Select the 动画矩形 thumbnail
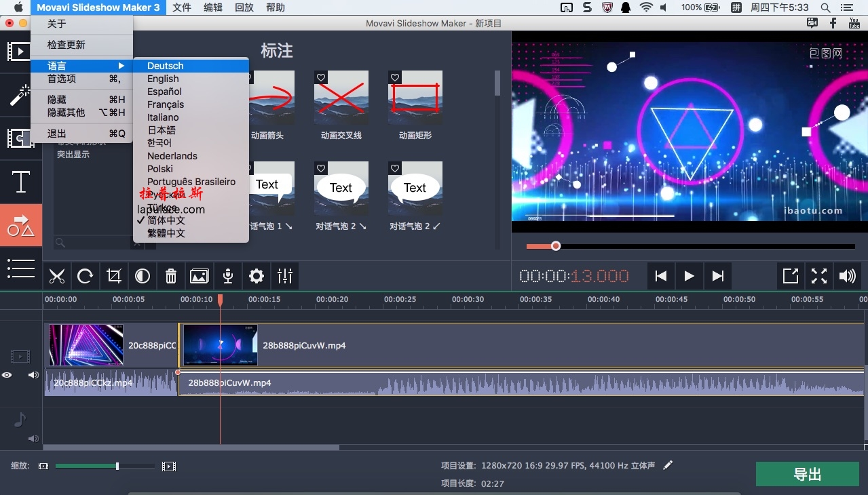Screen dimensions: 868x495 415,98
